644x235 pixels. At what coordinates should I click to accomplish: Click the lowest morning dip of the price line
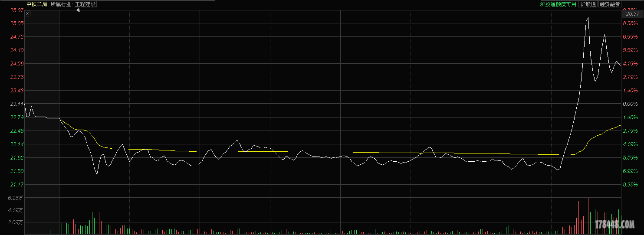click(x=97, y=174)
